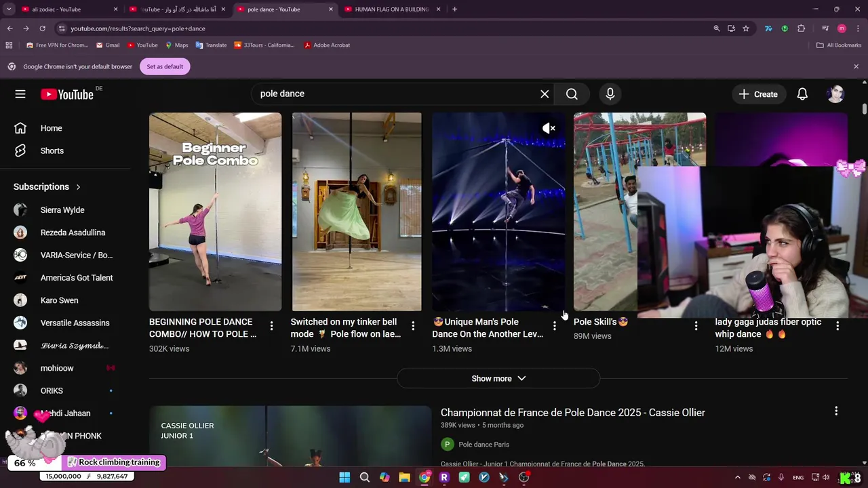Set Chrome as default browser

point(165,66)
